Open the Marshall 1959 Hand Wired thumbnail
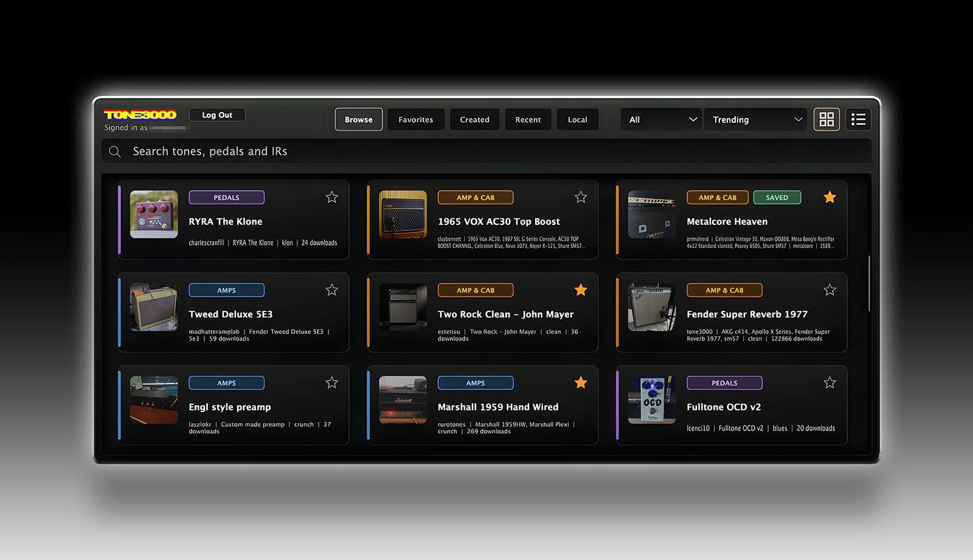 [x=403, y=399]
